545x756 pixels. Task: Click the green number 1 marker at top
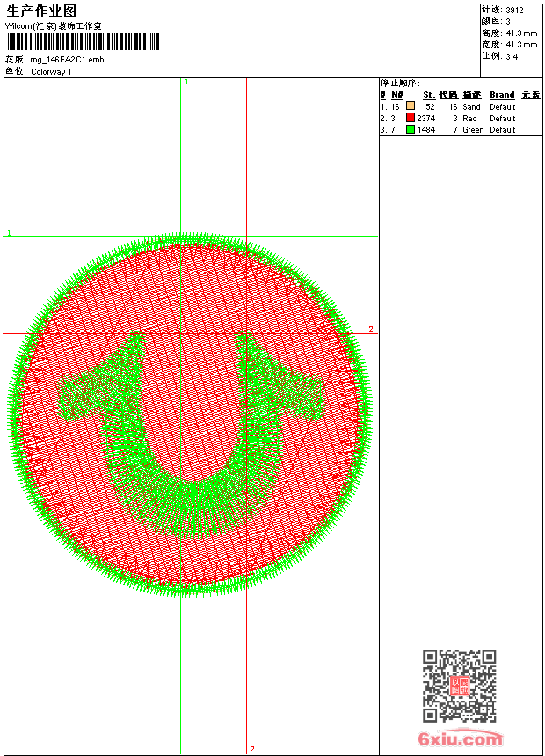[x=186, y=82]
